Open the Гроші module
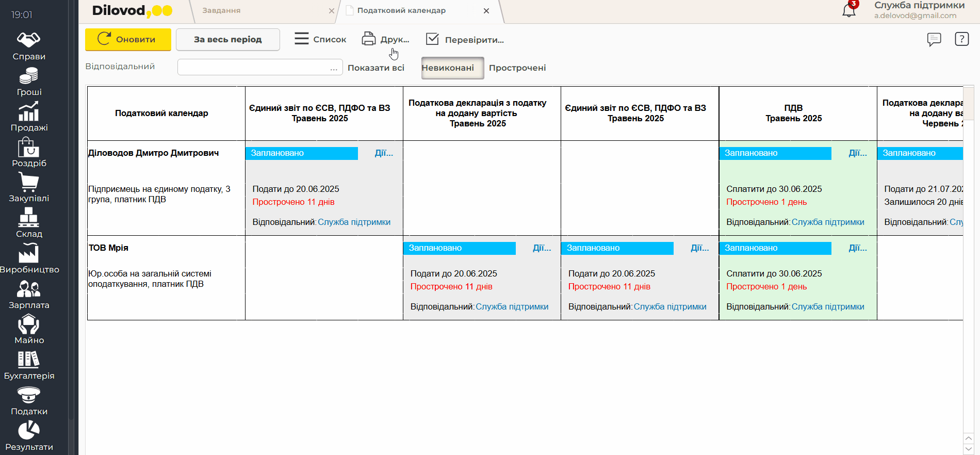Image resolution: width=980 pixels, height=455 pixels. click(x=29, y=82)
